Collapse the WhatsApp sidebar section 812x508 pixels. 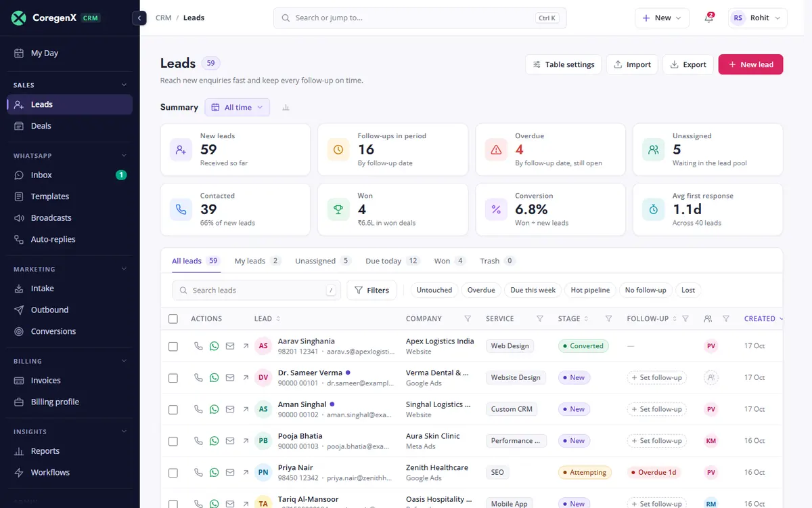(x=124, y=155)
